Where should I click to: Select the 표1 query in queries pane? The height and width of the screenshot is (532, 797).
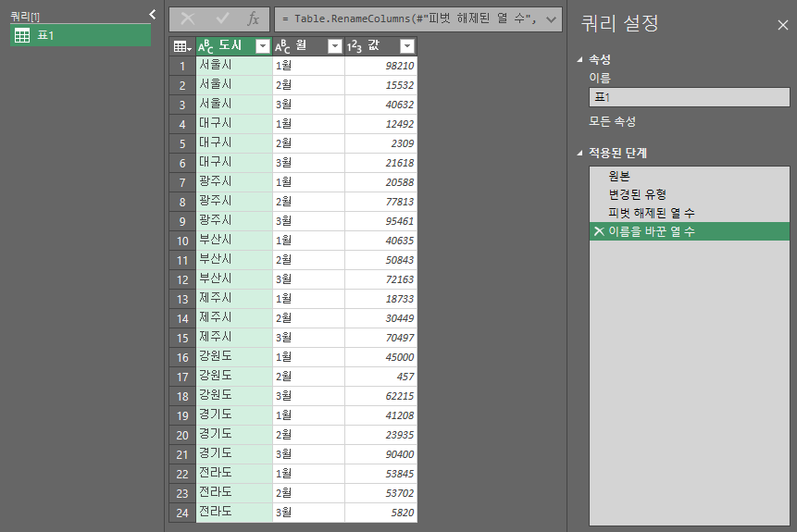point(81,35)
